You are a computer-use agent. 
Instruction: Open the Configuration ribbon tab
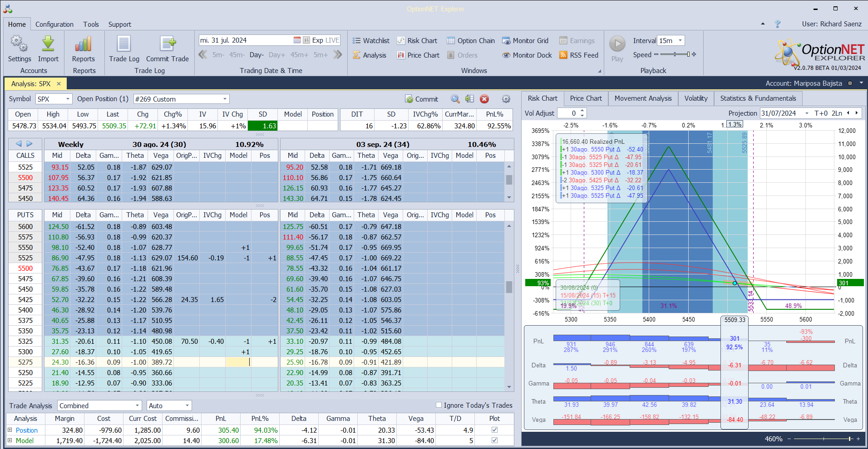coord(54,24)
